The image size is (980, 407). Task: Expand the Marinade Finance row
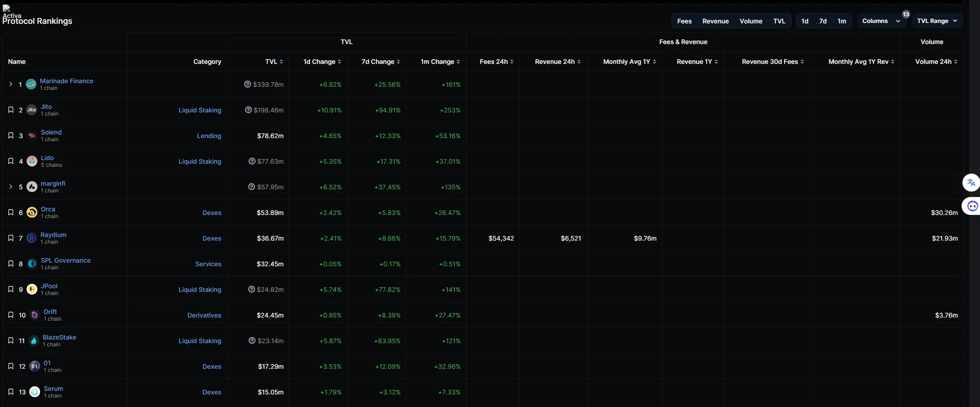11,84
